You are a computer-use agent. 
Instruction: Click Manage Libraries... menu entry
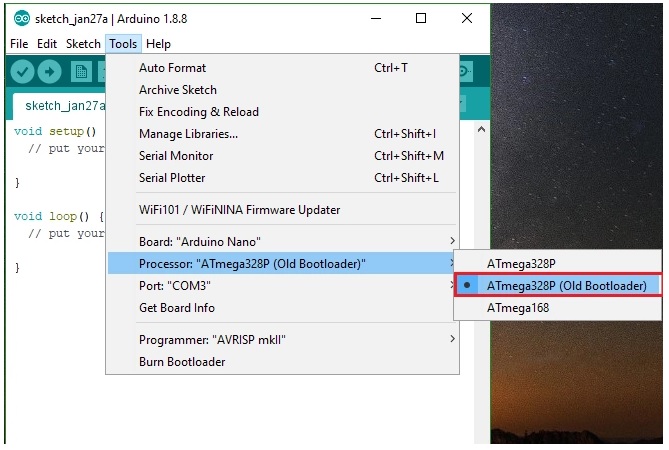[x=188, y=134]
